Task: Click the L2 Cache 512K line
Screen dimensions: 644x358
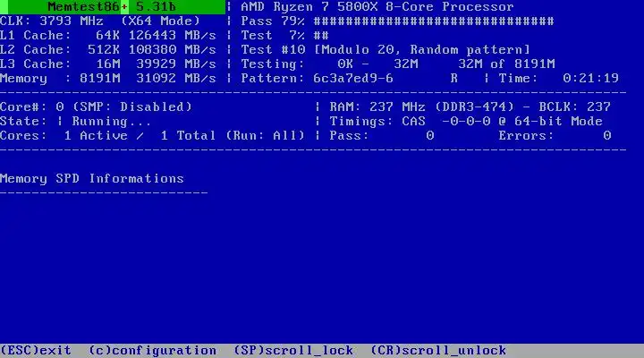Action: point(108,50)
